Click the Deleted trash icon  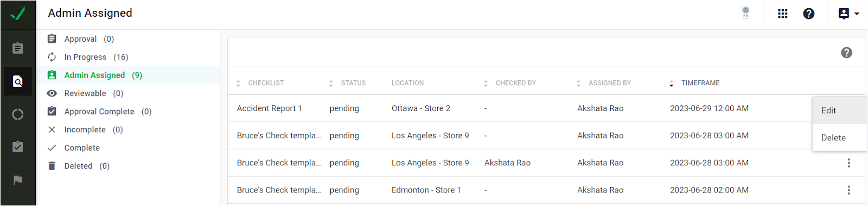[52, 166]
